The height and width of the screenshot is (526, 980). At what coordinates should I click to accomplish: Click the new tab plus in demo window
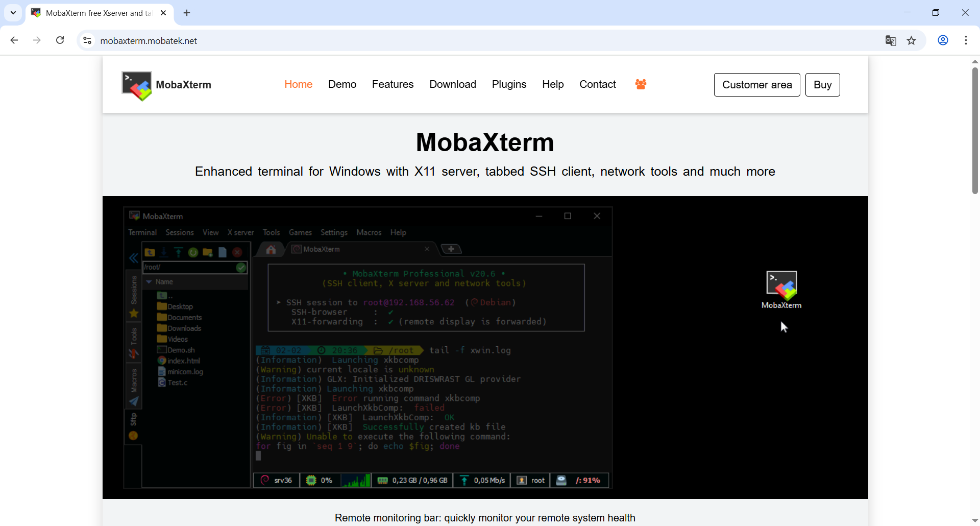click(451, 249)
